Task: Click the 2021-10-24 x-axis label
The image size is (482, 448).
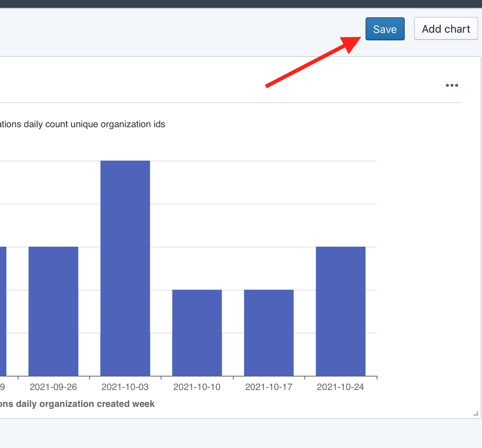Action: [340, 387]
